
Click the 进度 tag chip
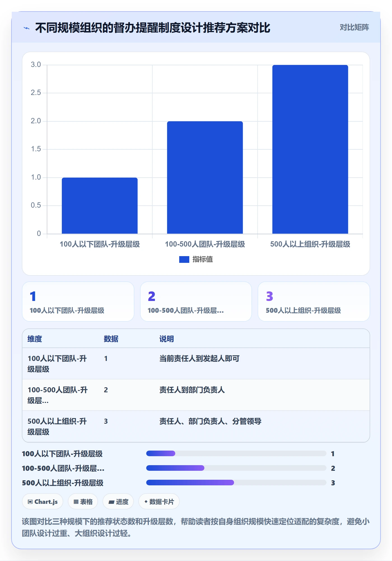118,502
